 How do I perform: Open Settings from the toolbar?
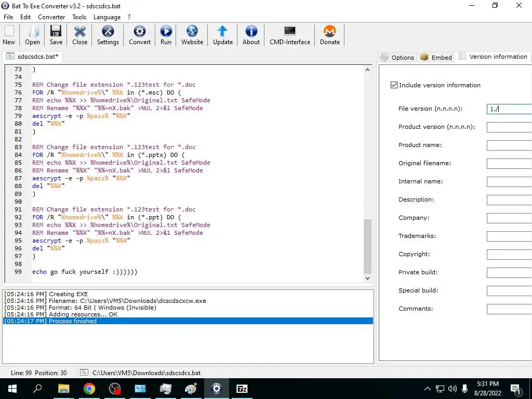pos(108,35)
